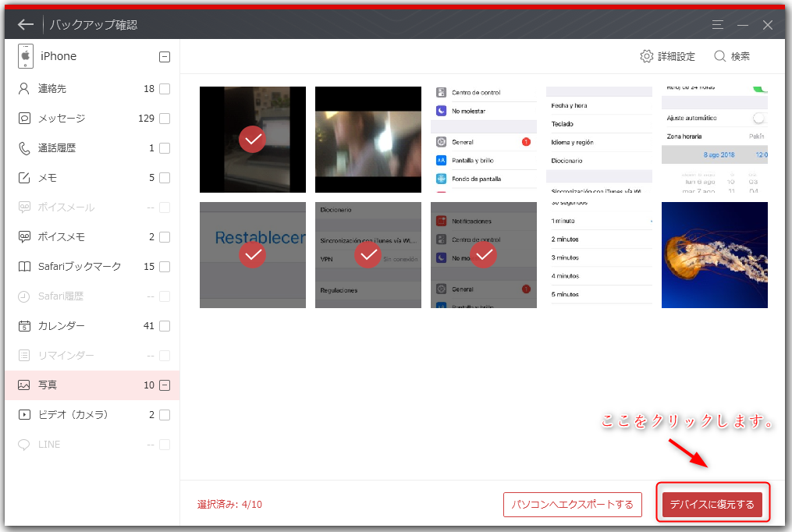Click パソコンへエクスポートする button

coord(572,504)
